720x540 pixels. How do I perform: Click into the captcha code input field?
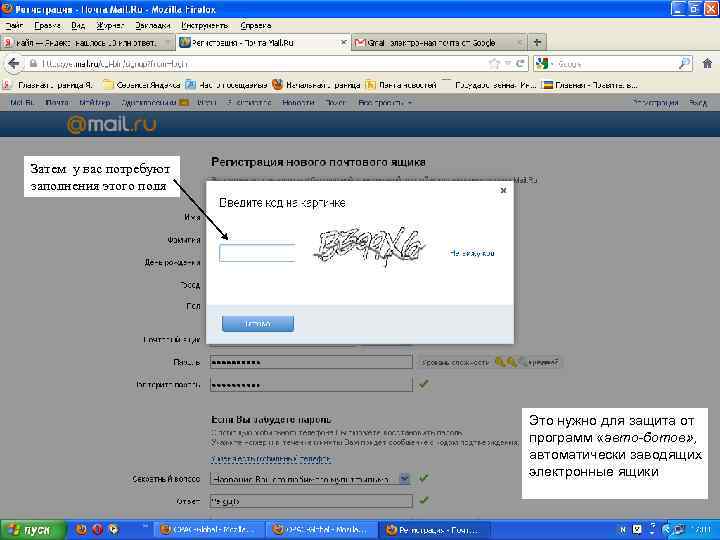point(257,253)
